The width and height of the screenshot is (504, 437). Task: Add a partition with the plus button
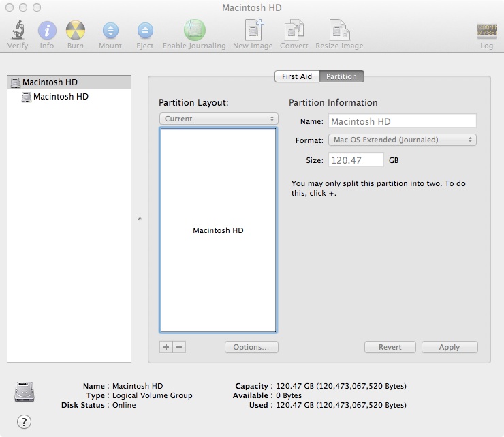click(x=166, y=347)
